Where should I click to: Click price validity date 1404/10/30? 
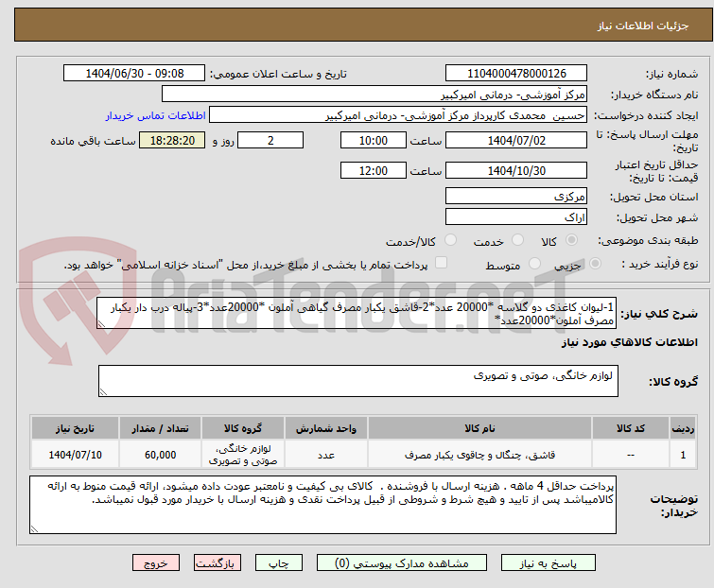pyautogui.click(x=516, y=171)
